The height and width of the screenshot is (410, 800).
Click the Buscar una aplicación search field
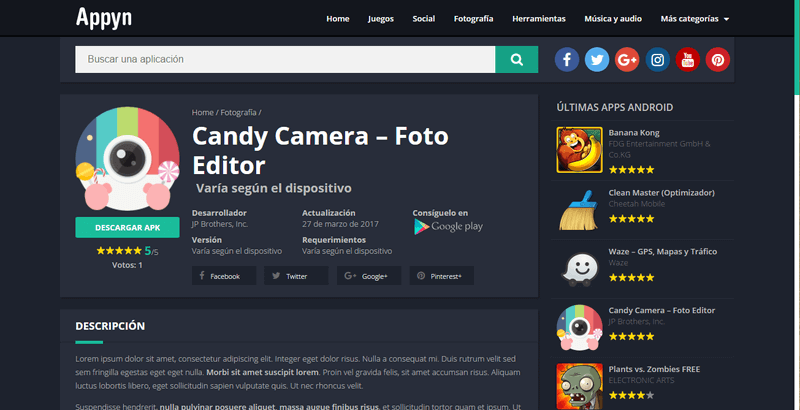click(x=285, y=60)
